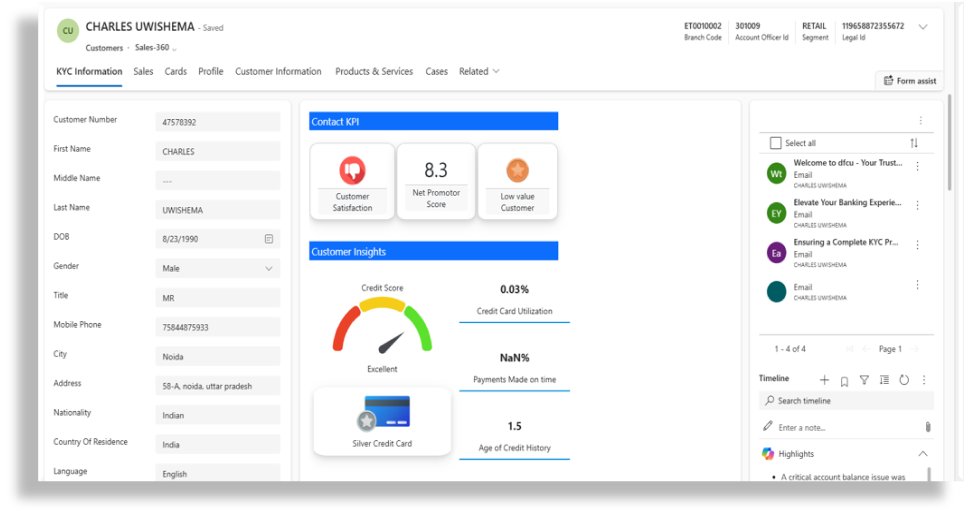Click the Title field MR
966x516 pixels.
pos(217,298)
